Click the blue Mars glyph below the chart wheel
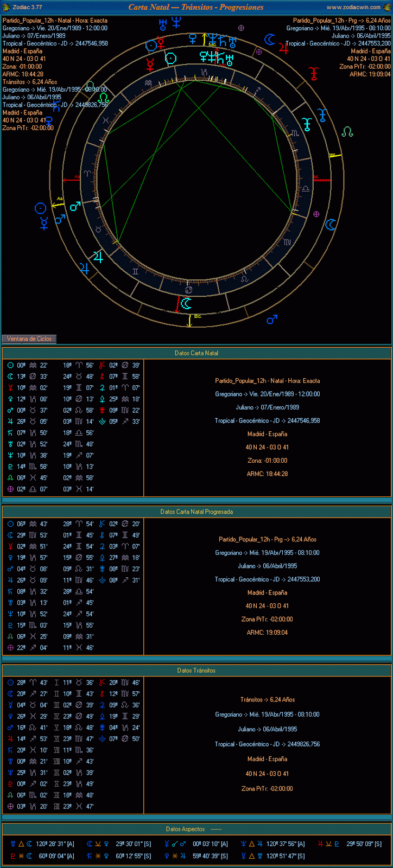The image size is (393, 868). pyautogui.click(x=272, y=320)
